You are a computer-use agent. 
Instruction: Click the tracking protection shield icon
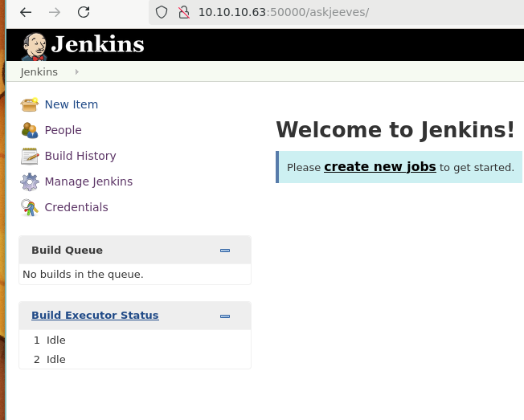(162, 12)
